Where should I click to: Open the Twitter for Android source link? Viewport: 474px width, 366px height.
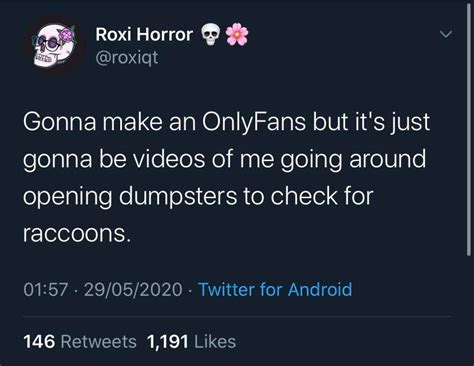click(x=275, y=289)
